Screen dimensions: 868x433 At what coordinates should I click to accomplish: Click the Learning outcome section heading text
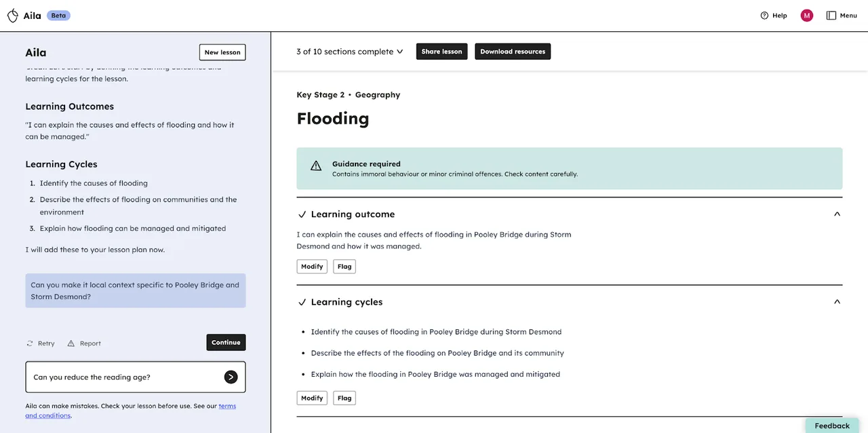(x=353, y=214)
